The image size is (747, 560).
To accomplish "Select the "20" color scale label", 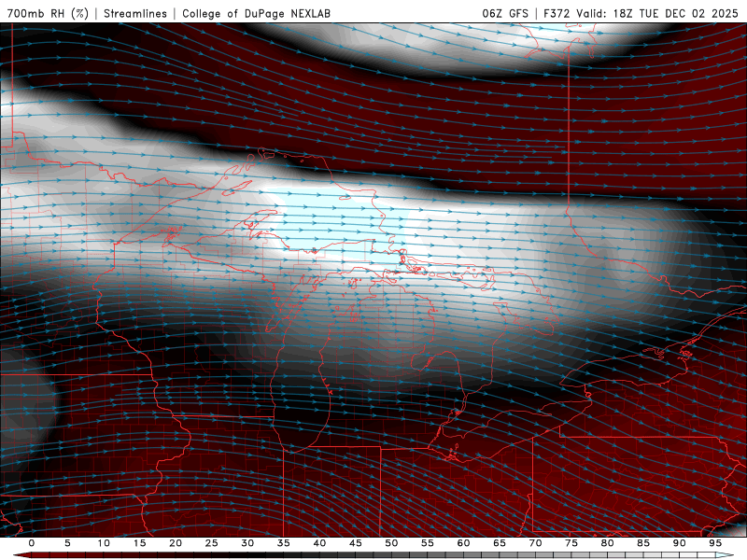I will coord(176,543).
